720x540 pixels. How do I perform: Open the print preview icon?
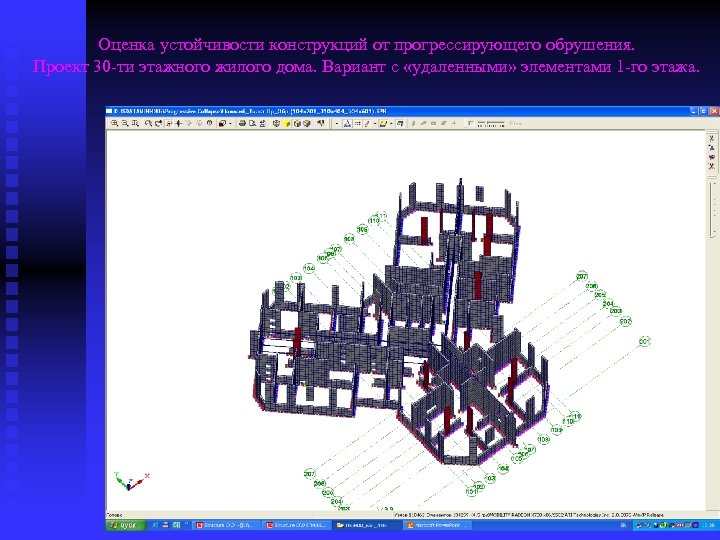(x=253, y=124)
